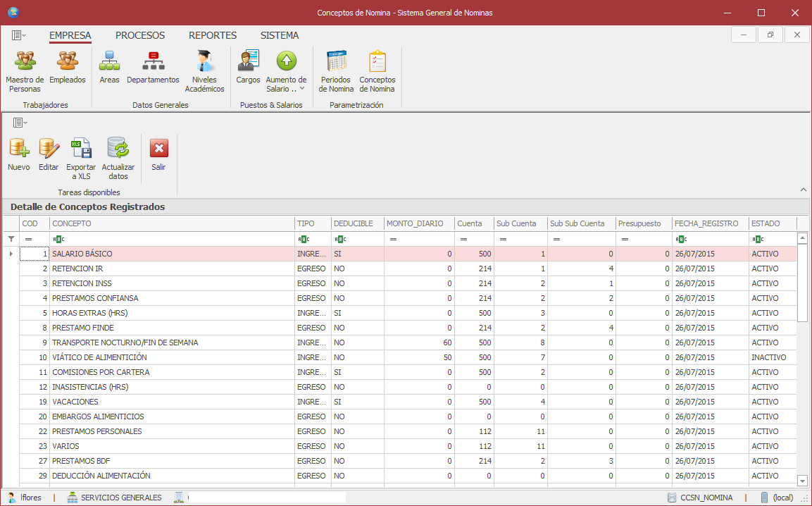
Task: Open the COD filter condition selector
Action: point(28,239)
